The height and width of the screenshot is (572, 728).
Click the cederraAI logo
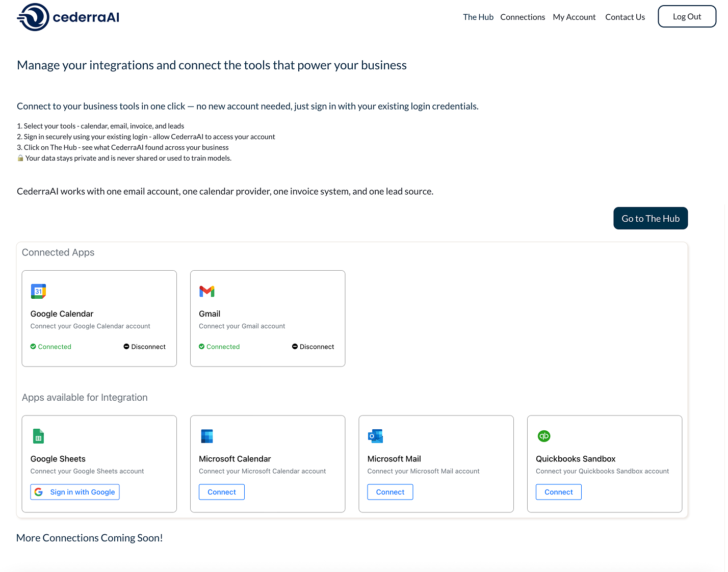[68, 17]
